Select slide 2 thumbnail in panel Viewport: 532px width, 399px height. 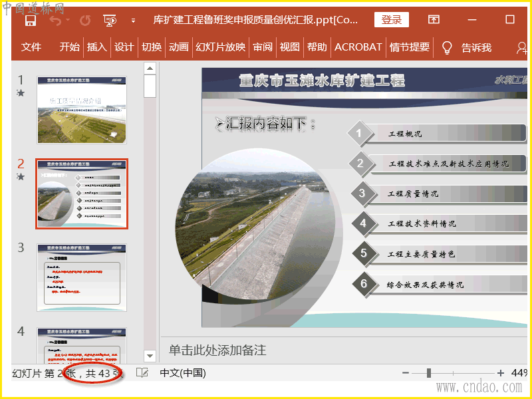[82, 194]
